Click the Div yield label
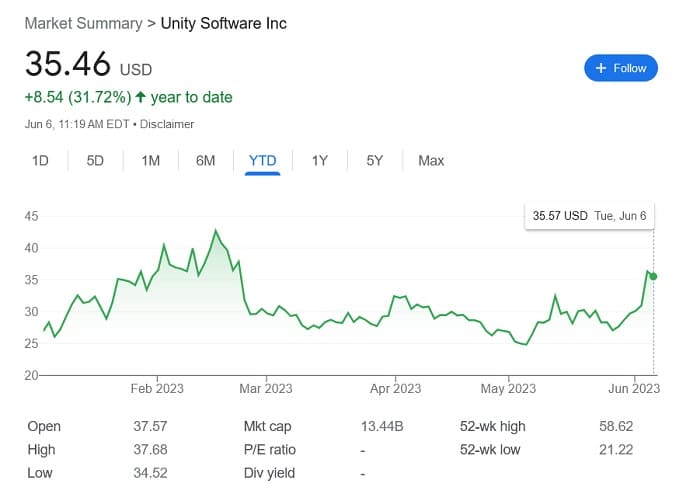700x501 pixels. click(x=269, y=473)
